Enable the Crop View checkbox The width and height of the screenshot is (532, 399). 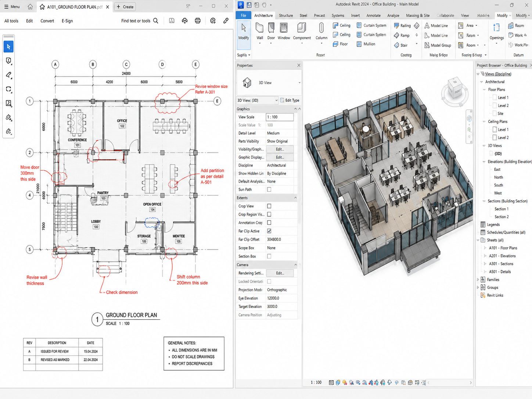tap(269, 206)
